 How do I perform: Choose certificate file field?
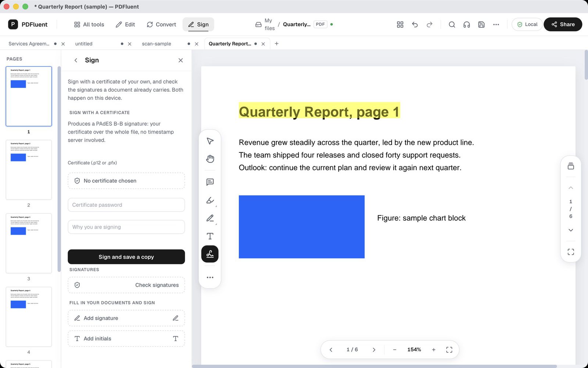[126, 181]
